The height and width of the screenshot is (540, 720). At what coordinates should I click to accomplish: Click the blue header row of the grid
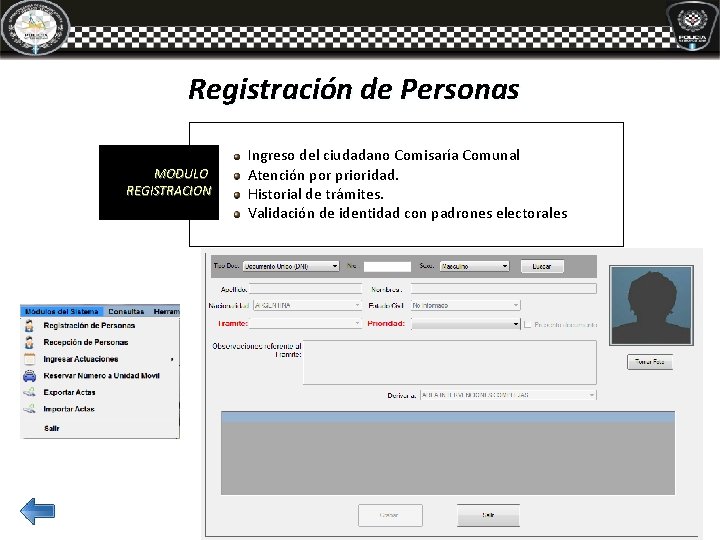point(448,416)
